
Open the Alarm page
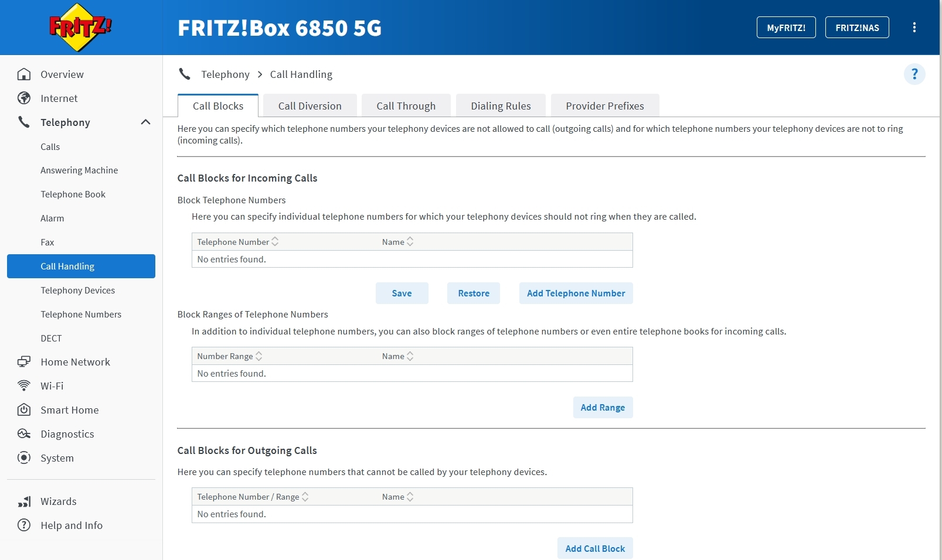[52, 218]
